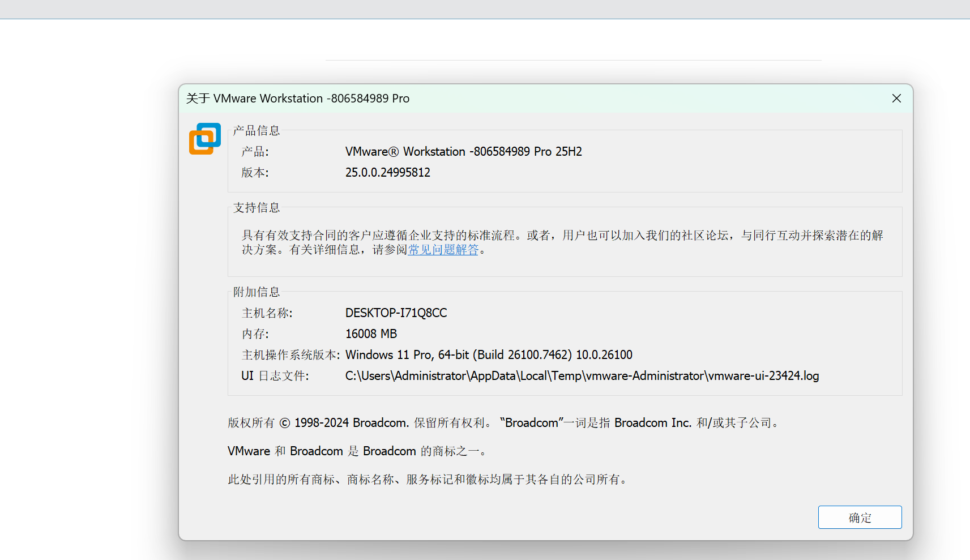This screenshot has height=560, width=970.
Task: Select the version number 25.0.0.24995812
Action: (388, 172)
